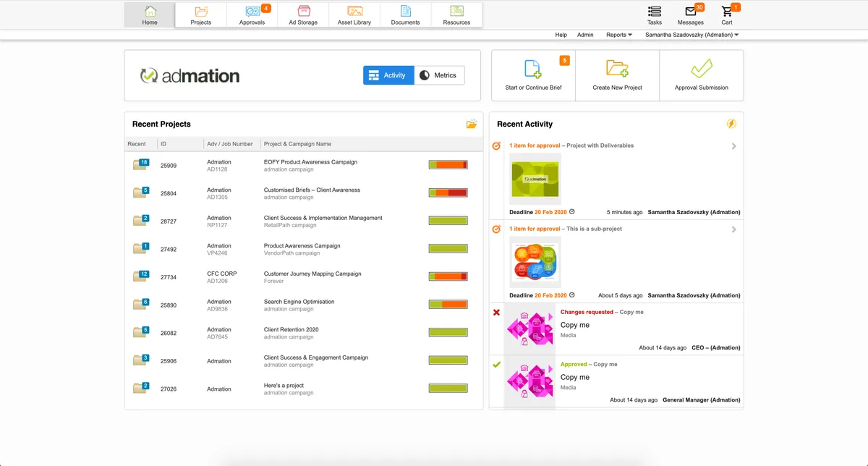Open the green admation thumbnail in Recent Activity
The image size is (868, 466).
click(x=535, y=179)
